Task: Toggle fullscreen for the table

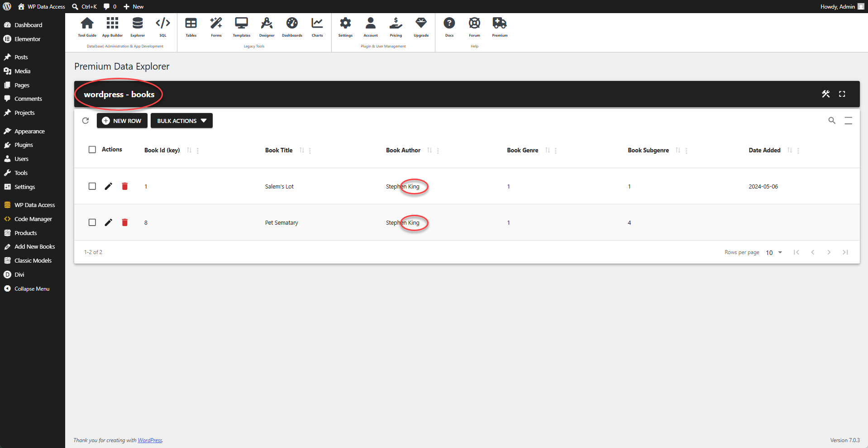Action: 842,94
